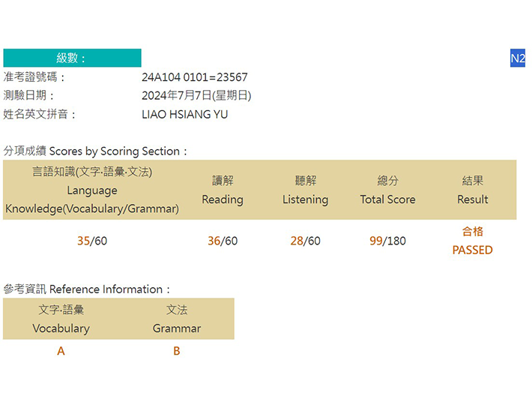The height and width of the screenshot is (396, 532).
Task: Click the Language Knowledge column header
Action: point(92,190)
